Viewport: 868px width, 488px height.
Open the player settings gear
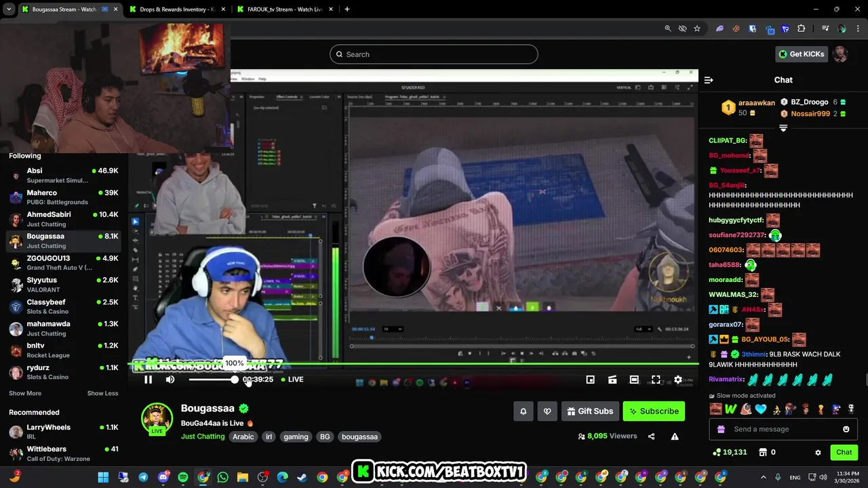(x=677, y=380)
